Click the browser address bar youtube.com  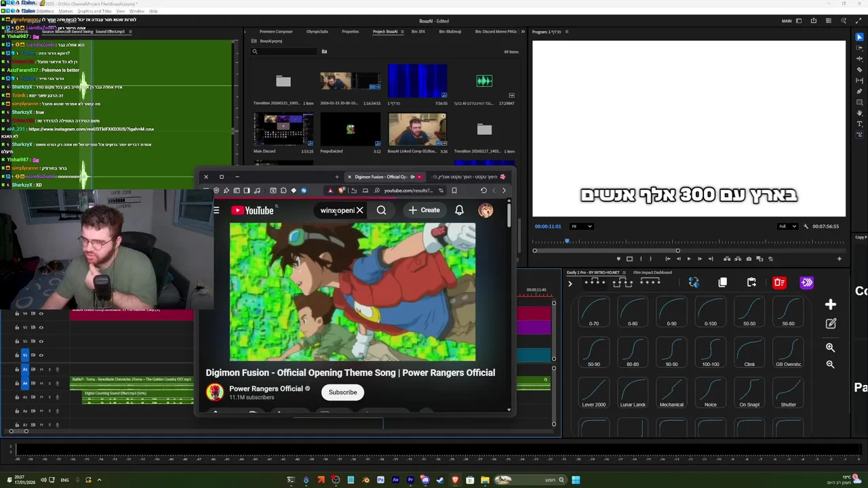point(407,190)
